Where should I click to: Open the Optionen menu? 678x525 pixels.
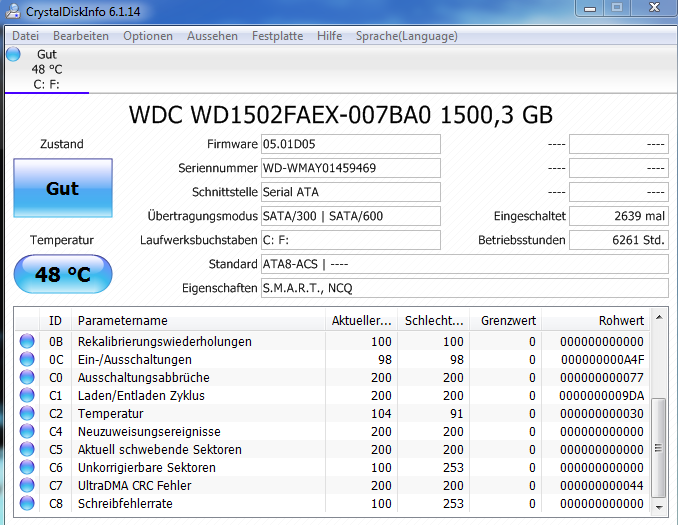point(148,36)
